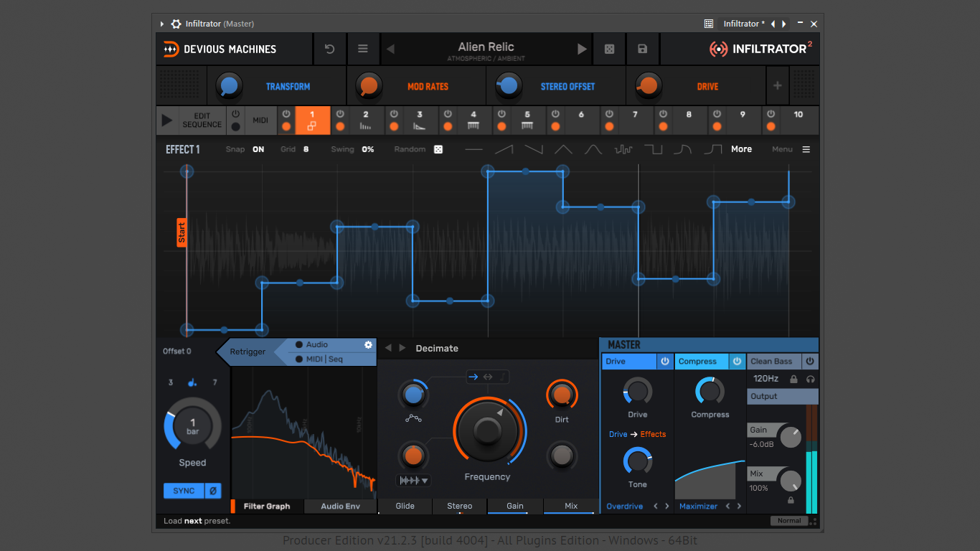Select effect slot 3
This screenshot has width=980, height=551.
(x=420, y=120)
